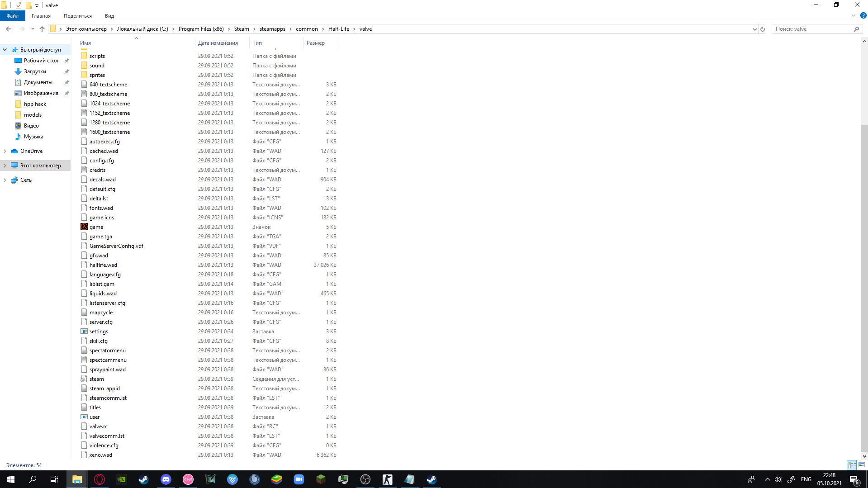Open BlueStacks on the taskbar
Viewport: 868px width, 488px height.
277,479
